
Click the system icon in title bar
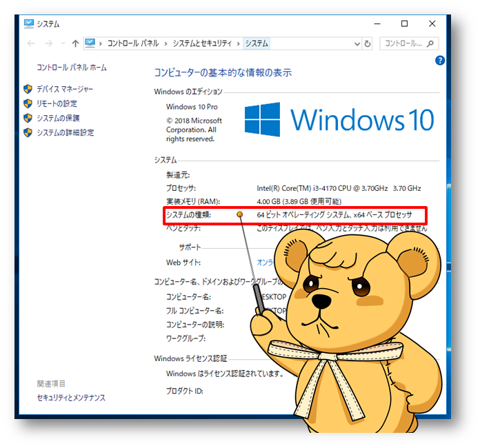click(29, 23)
